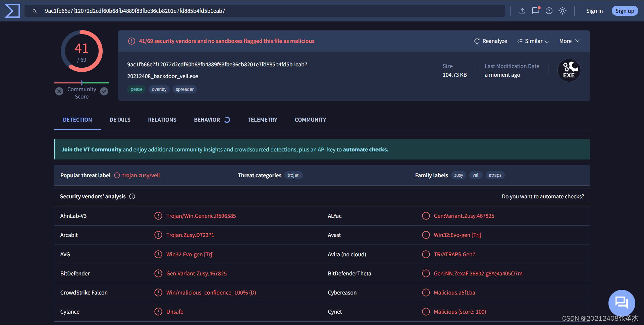Click the peexe tag

pyautogui.click(x=137, y=89)
